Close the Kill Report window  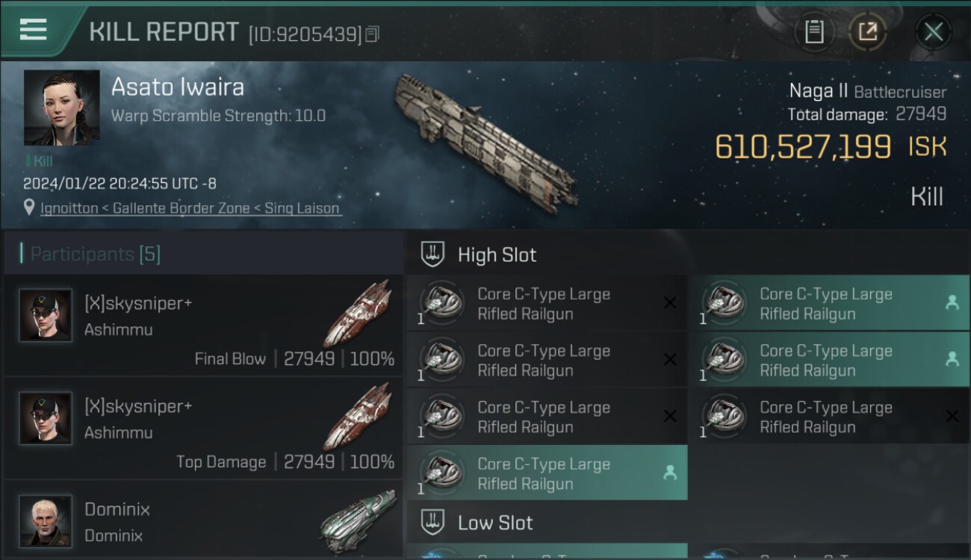(933, 32)
